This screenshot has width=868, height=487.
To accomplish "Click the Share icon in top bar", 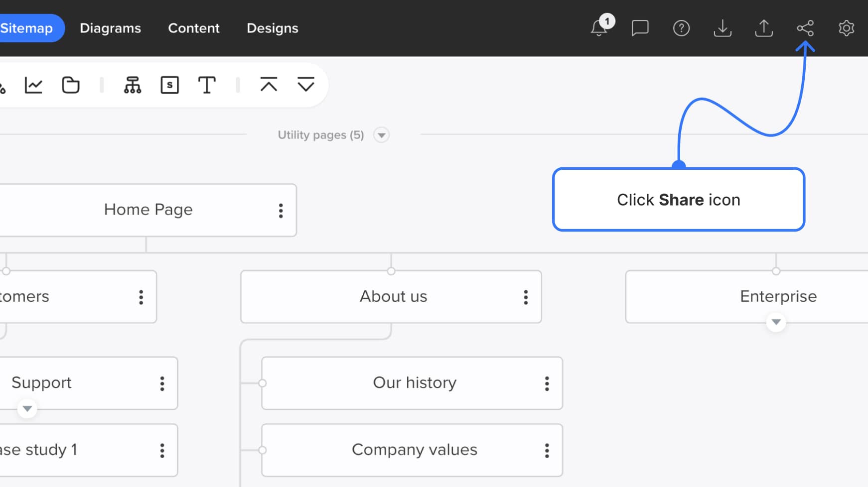I will pyautogui.click(x=805, y=28).
